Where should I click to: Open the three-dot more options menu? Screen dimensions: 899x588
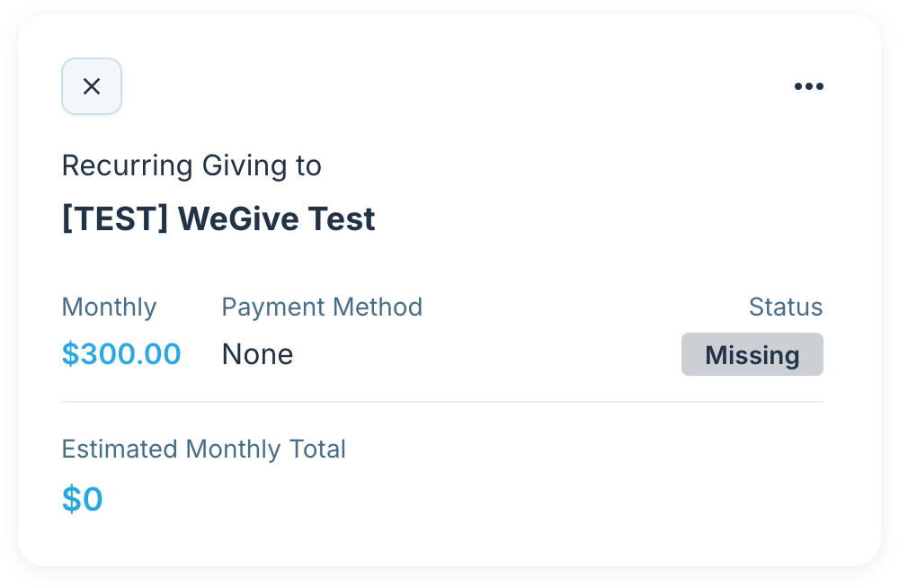(x=808, y=86)
